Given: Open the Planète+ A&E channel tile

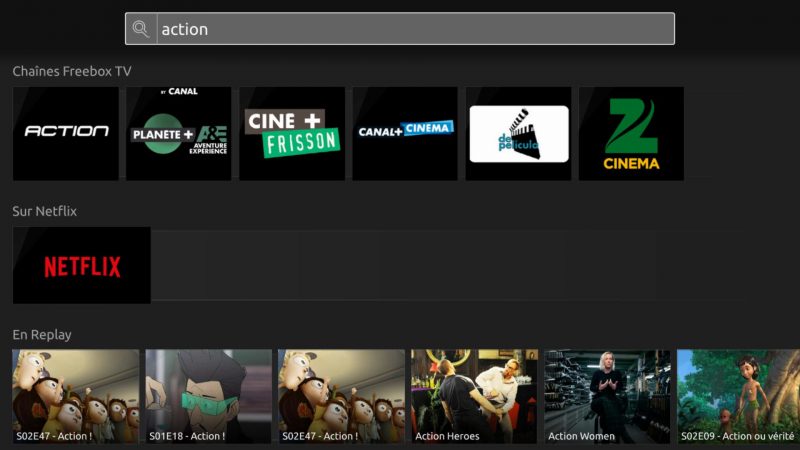Looking at the screenshot, I should click(179, 133).
